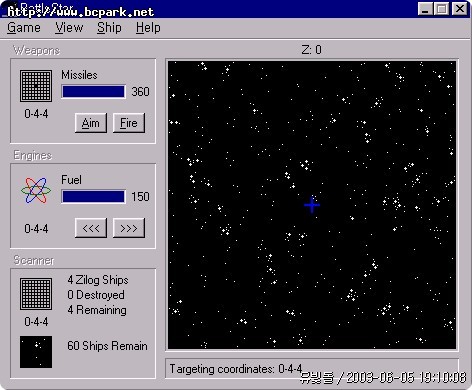The height and width of the screenshot is (390, 472).
Task: Click the weapons targeting grid icon
Action: coord(36,86)
